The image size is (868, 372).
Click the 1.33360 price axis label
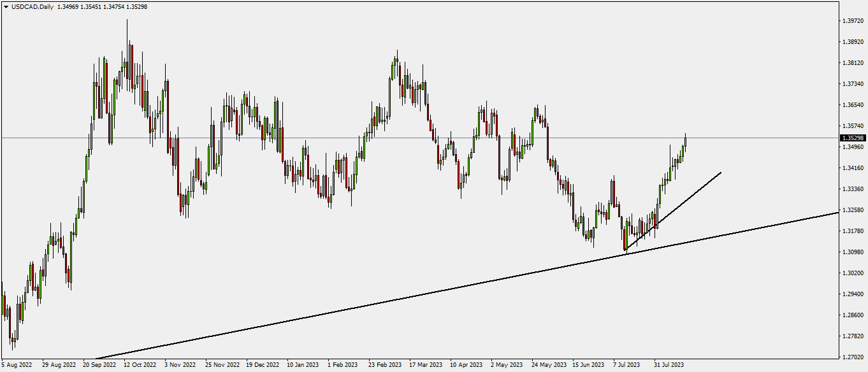853,189
